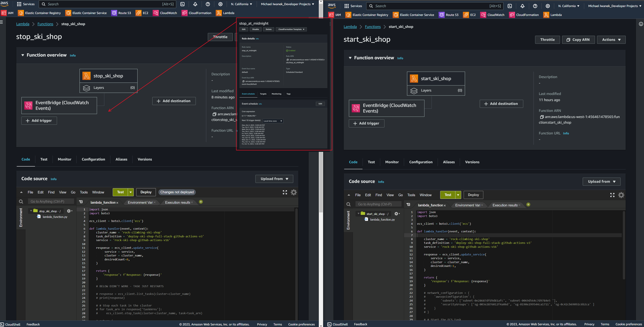Open CloudWatch shortcut in stop_ski_shop window

tap(165, 13)
